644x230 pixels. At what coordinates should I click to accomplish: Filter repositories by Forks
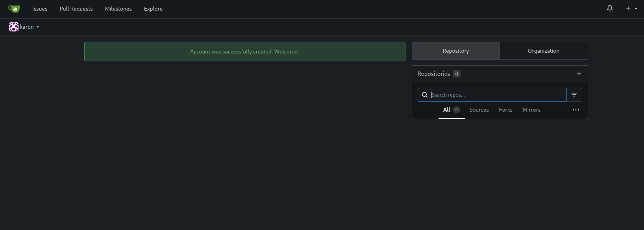[x=505, y=110]
